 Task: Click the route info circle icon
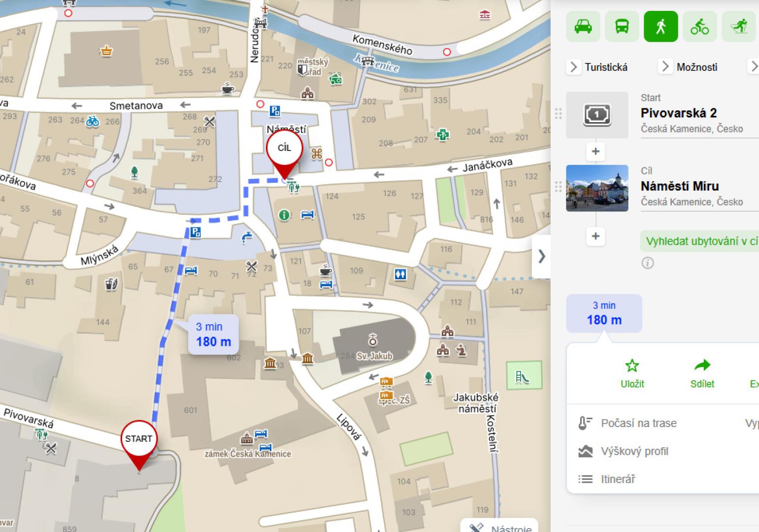[648, 263]
